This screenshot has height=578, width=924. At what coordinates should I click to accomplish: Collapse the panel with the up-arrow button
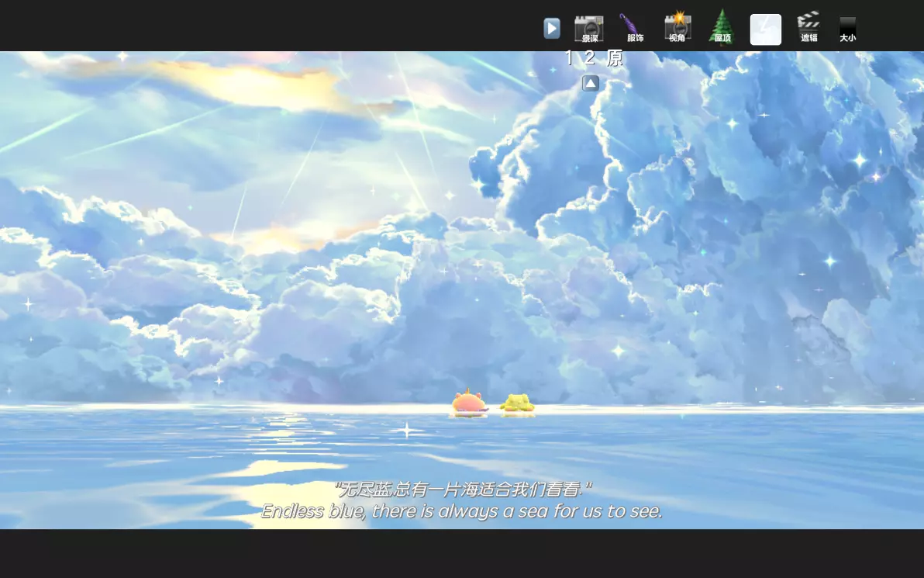(591, 83)
